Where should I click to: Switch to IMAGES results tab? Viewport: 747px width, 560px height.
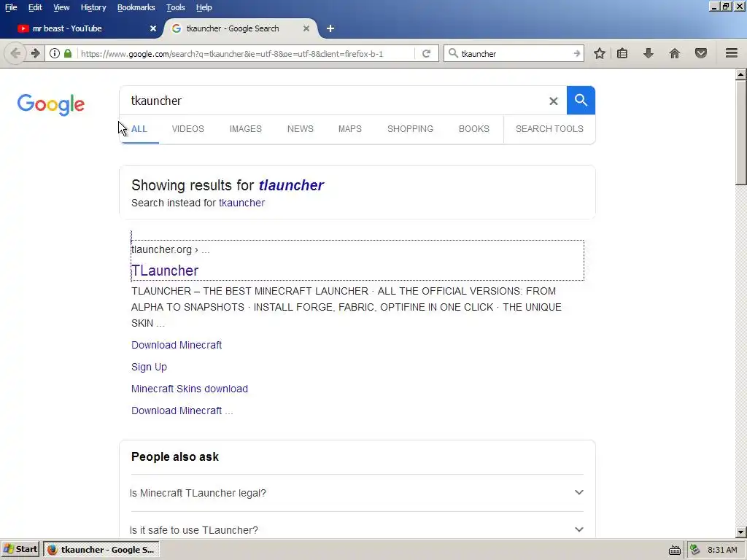coord(246,129)
